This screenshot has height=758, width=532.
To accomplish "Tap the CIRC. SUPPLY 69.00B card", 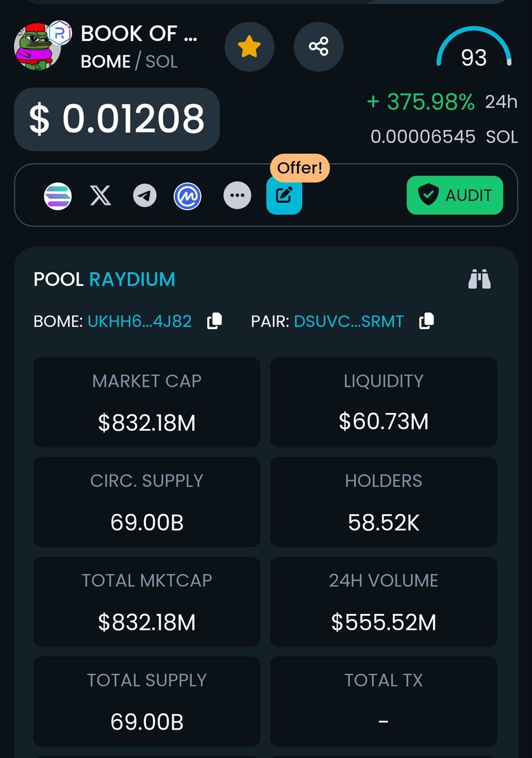I will pyautogui.click(x=147, y=502).
